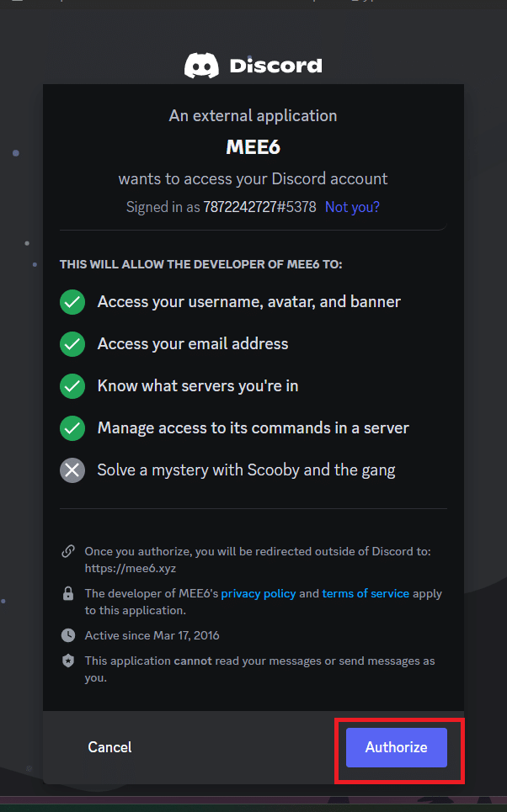The image size is (507, 812).
Task: Open the terms of service link
Action: (366, 593)
